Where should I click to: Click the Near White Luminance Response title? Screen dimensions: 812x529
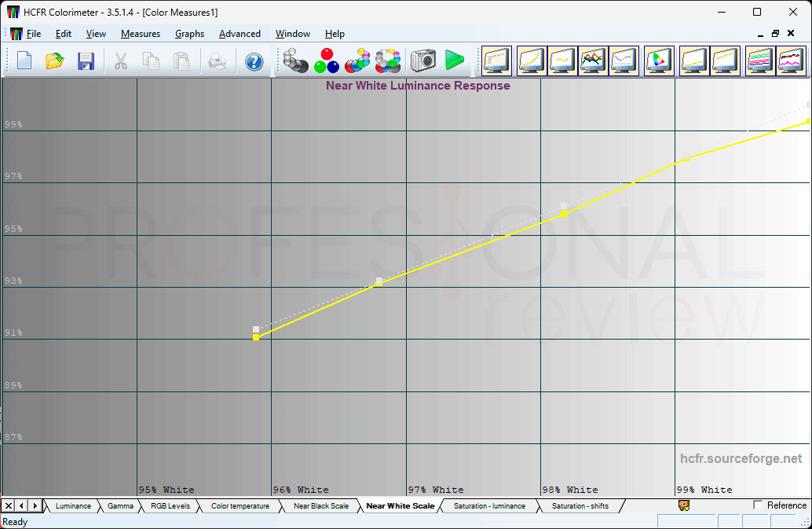click(418, 86)
